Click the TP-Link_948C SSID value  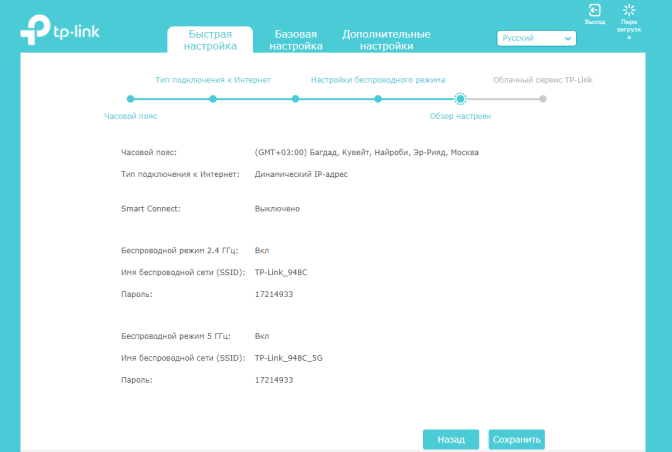(281, 272)
